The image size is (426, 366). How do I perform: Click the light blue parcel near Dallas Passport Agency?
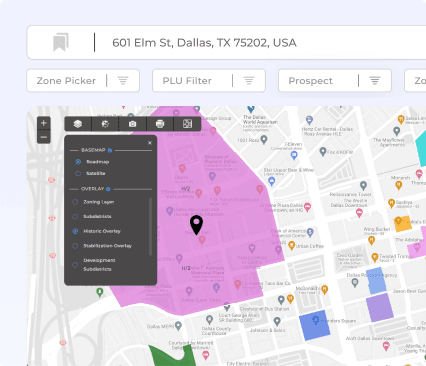pos(376,281)
